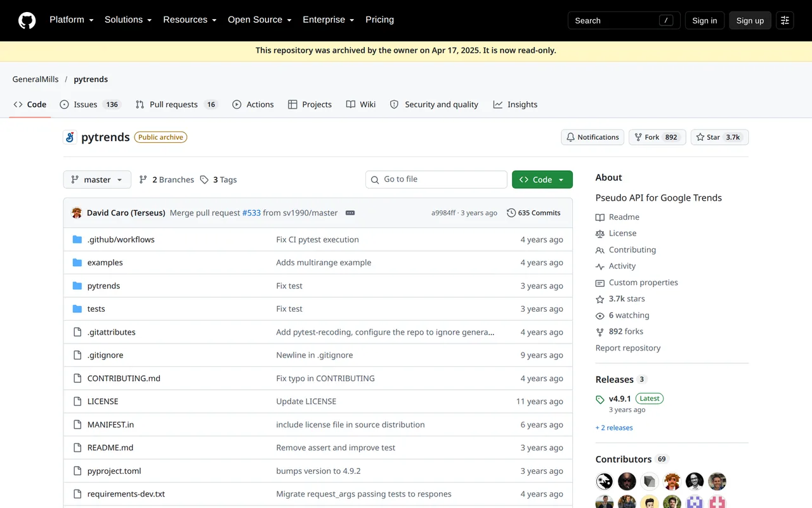Click the License scale icon in About

(x=600, y=234)
